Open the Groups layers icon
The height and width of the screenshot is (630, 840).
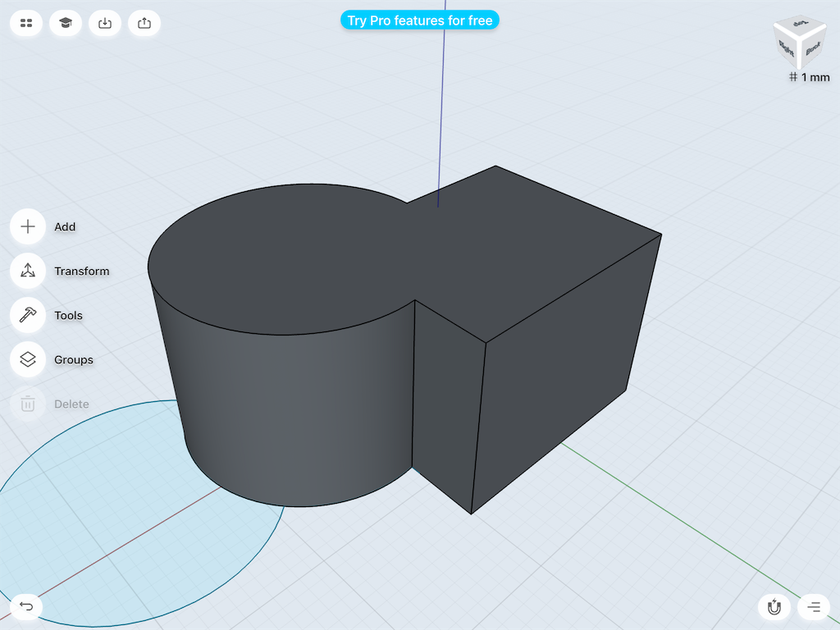28,359
